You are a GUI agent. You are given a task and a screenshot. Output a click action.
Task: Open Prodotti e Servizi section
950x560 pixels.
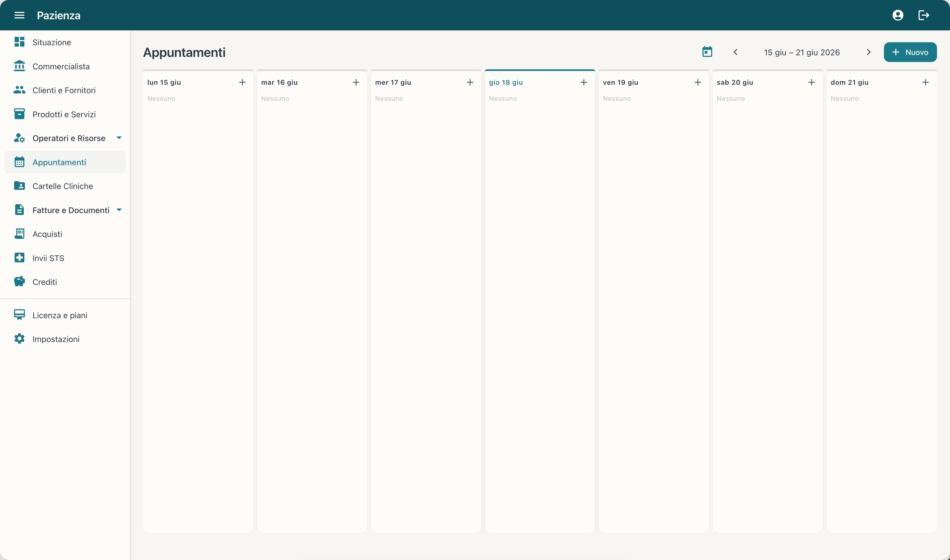pos(65,114)
